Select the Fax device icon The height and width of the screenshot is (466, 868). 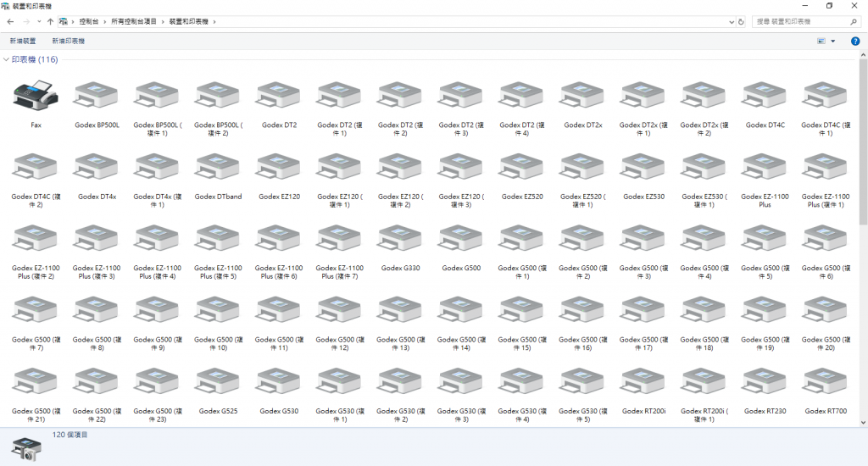pos(36,95)
